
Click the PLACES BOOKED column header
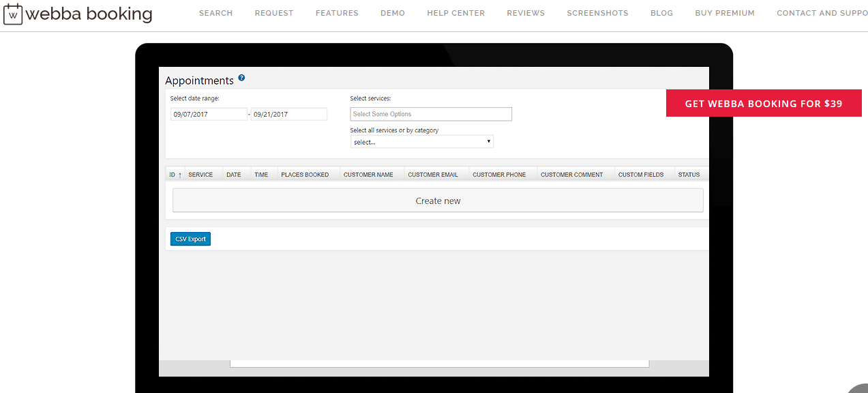click(305, 175)
